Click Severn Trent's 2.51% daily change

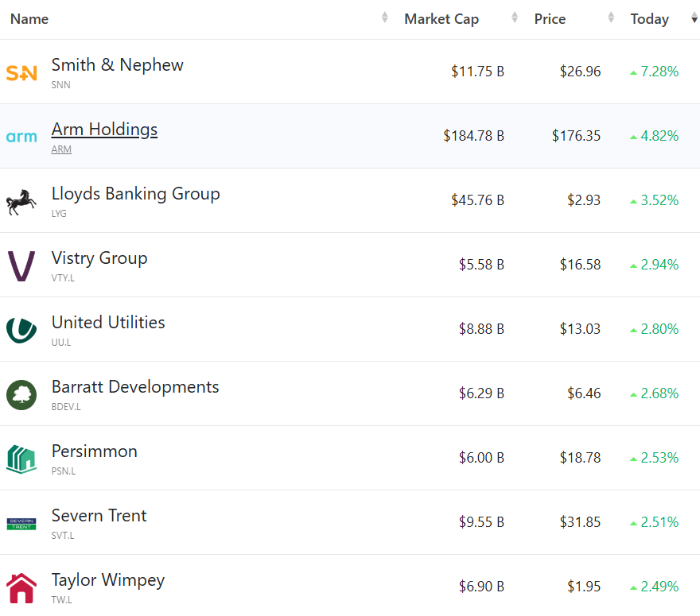[x=659, y=522]
